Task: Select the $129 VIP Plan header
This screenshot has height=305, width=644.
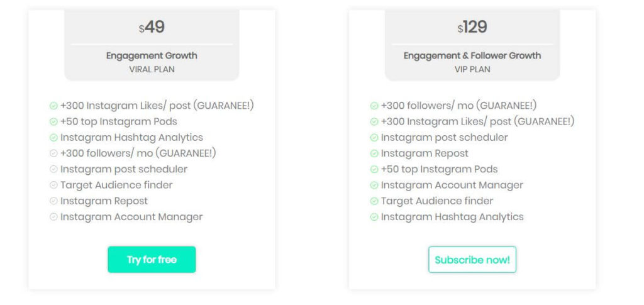Action: click(x=472, y=45)
